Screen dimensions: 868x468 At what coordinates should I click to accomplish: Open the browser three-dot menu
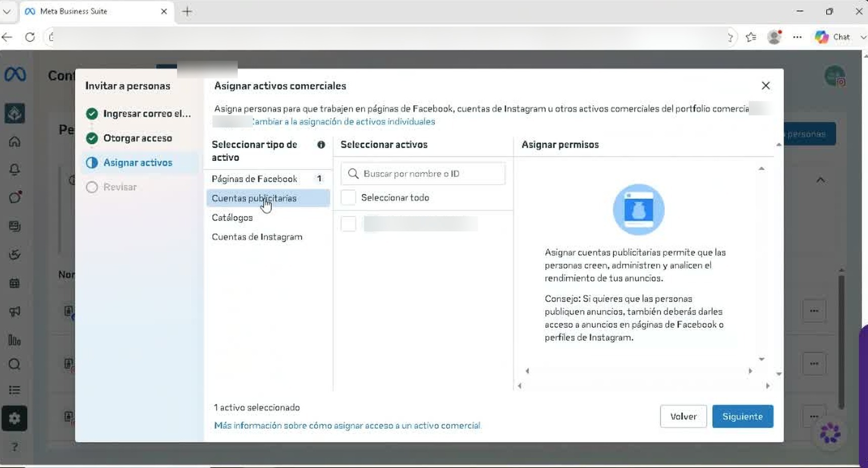pyautogui.click(x=797, y=37)
